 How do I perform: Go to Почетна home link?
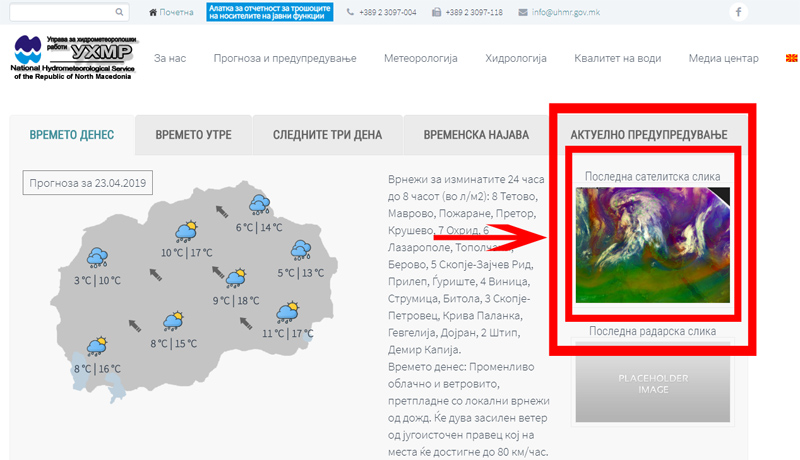point(176,12)
